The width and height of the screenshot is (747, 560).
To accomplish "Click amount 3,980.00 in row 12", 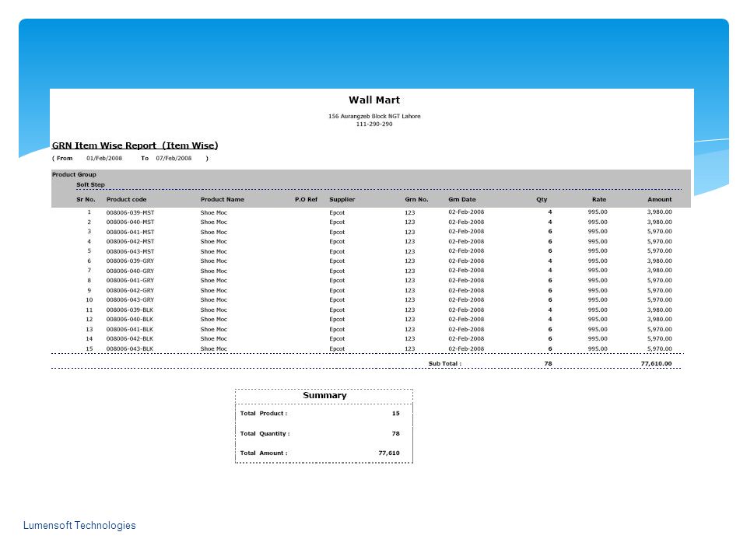I will click(x=659, y=320).
